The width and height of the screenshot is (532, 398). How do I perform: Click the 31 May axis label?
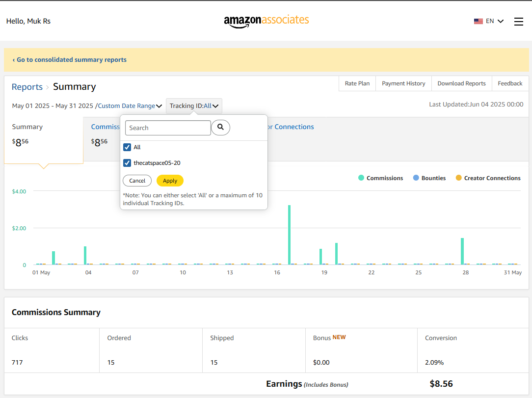pos(513,272)
